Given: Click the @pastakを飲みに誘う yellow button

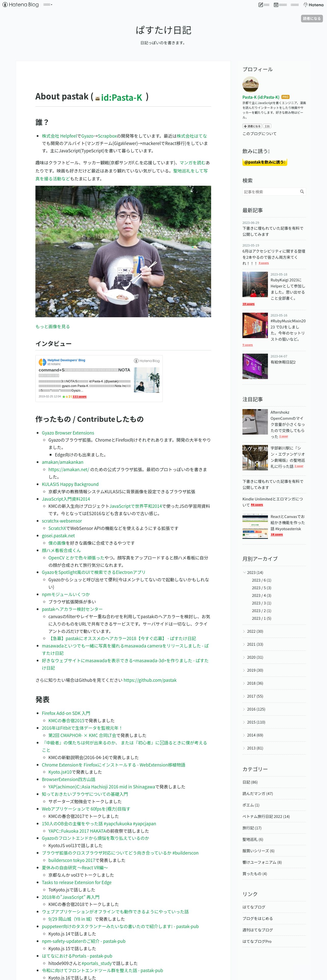Looking at the screenshot, I should click(265, 162).
